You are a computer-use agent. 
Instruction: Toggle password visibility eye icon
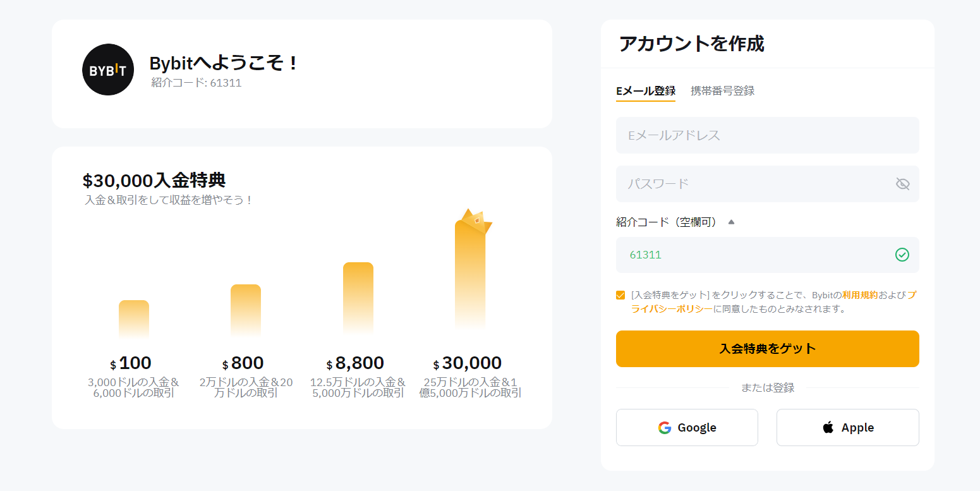[902, 184]
